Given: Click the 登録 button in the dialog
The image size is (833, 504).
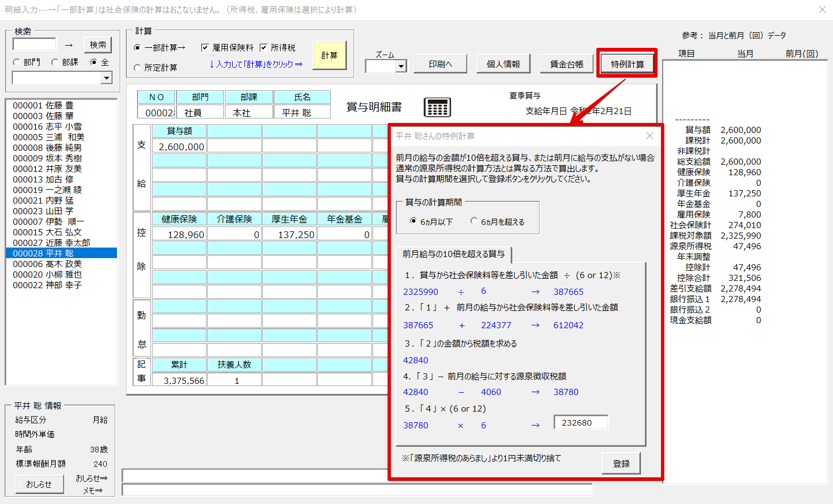Looking at the screenshot, I should pyautogui.click(x=621, y=463).
